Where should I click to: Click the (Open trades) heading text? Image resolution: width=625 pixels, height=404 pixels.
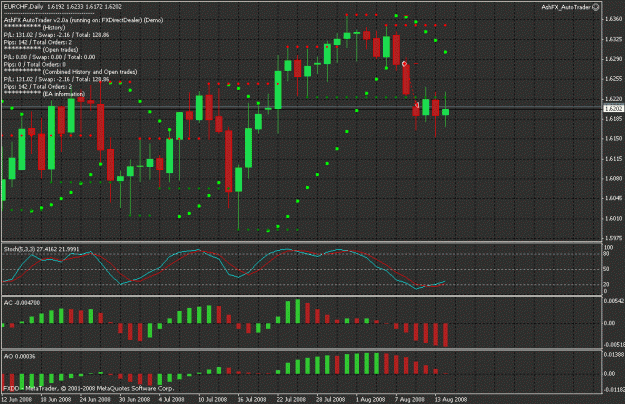[60, 50]
